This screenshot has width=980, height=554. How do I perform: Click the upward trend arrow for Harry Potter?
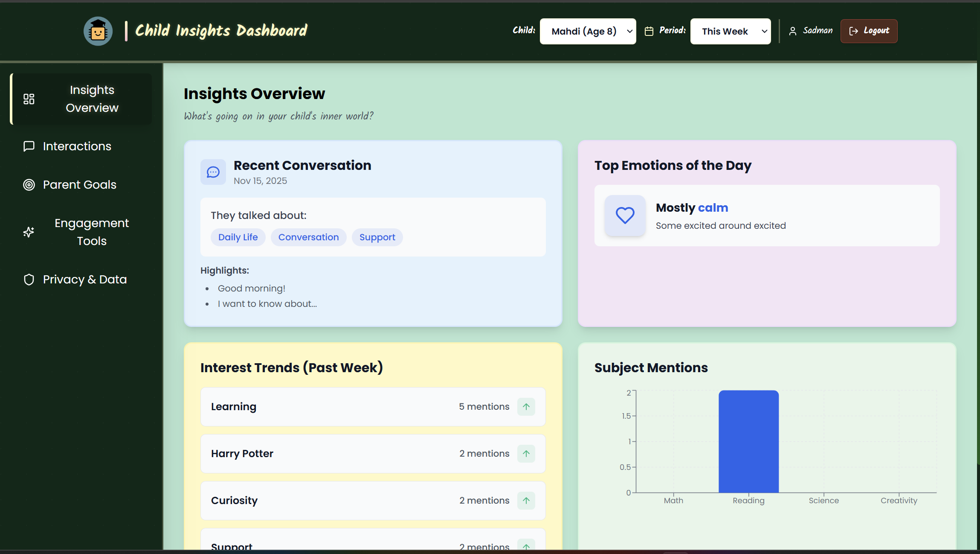[x=526, y=454]
